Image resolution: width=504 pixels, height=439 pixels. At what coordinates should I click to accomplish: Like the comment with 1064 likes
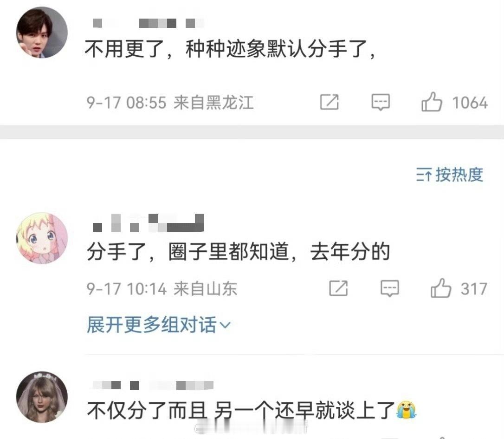[432, 102]
